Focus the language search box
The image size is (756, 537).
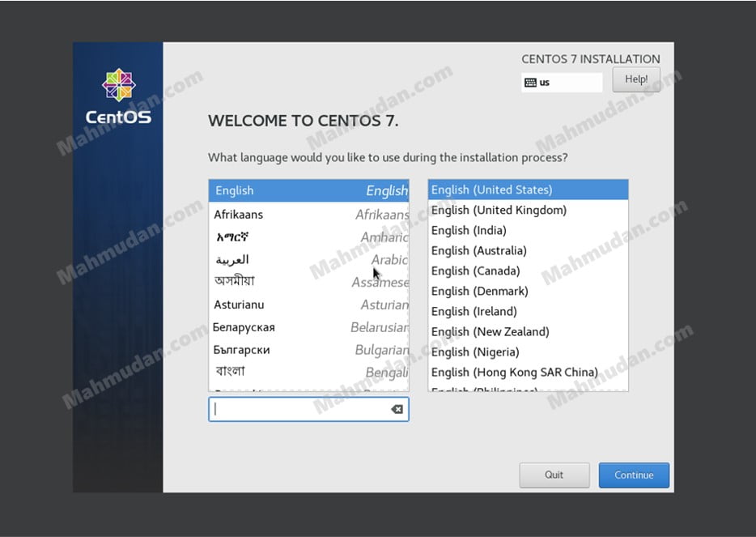pyautogui.click(x=299, y=409)
